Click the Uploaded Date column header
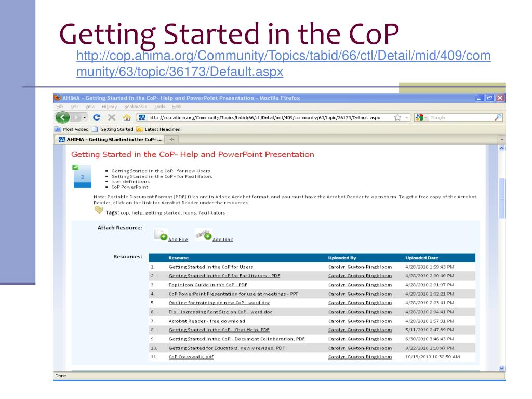Image resolution: width=532 pixels, height=399 pixels. coord(422,258)
